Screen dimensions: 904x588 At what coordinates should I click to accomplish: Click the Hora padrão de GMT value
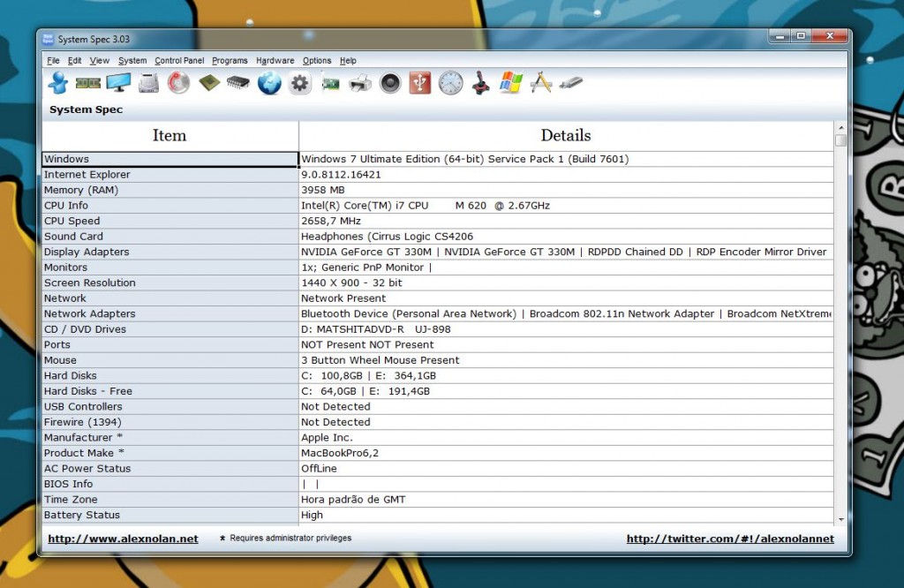[x=353, y=500]
